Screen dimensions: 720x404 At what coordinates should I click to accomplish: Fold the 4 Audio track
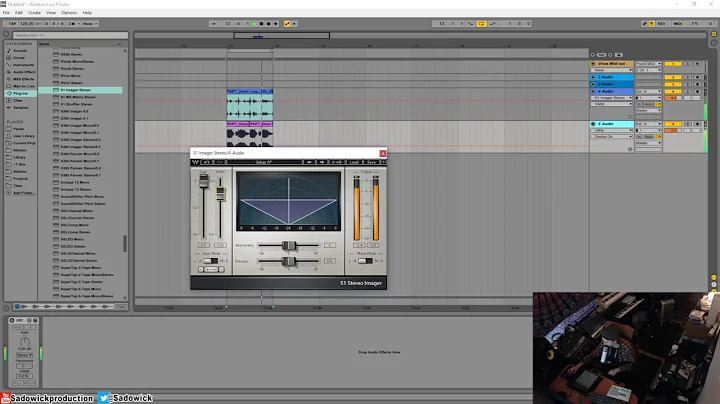[x=593, y=91]
